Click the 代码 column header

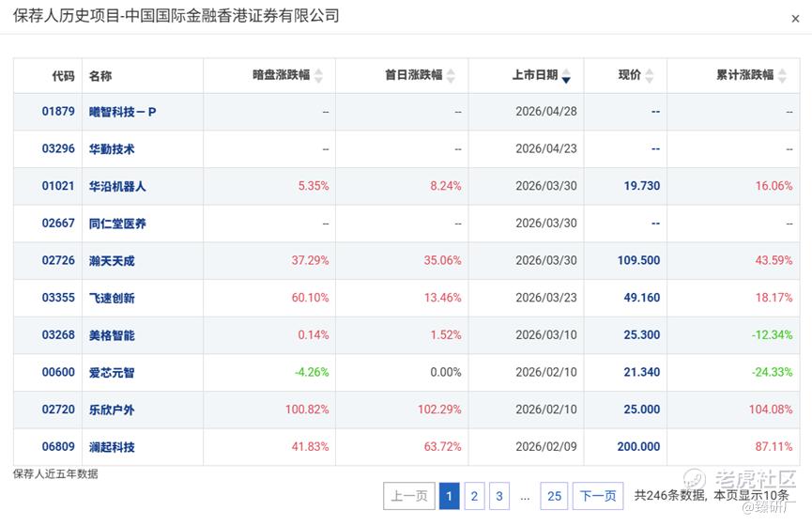63,76
